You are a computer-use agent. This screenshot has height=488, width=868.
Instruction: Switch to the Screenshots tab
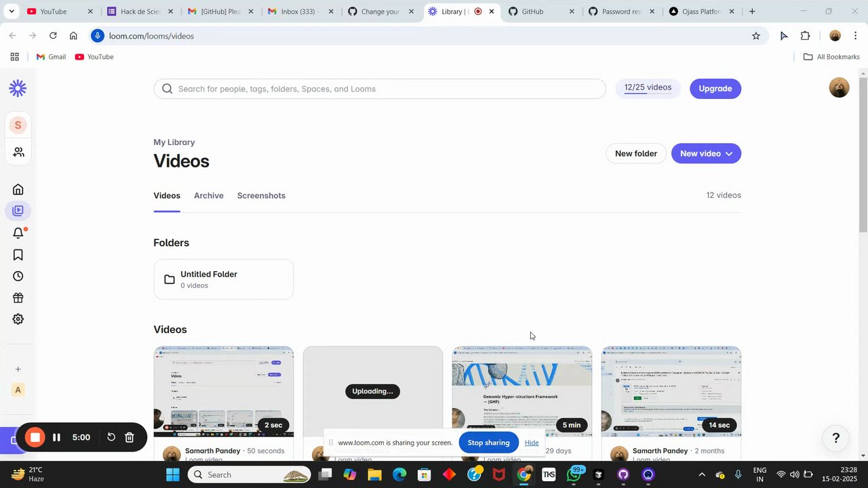261,196
